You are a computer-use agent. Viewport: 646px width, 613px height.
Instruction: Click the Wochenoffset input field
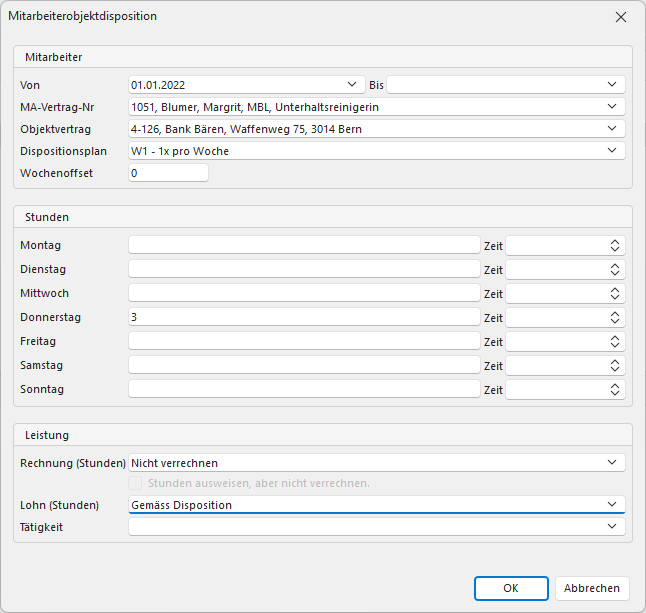click(x=168, y=173)
